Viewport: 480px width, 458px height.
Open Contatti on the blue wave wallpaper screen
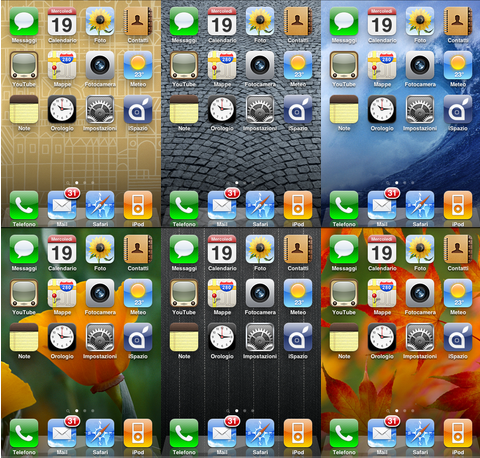[458, 21]
